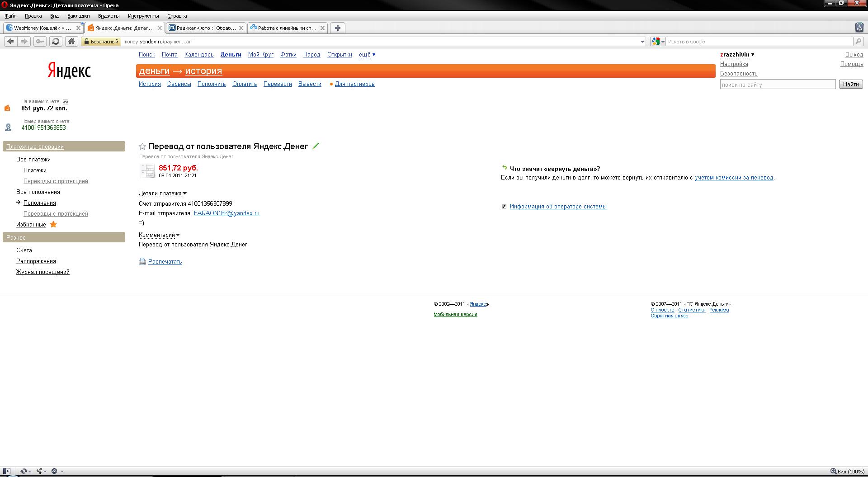The image size is (868, 477).
Task: Collapse the Детали платежа section
Action: (163, 194)
